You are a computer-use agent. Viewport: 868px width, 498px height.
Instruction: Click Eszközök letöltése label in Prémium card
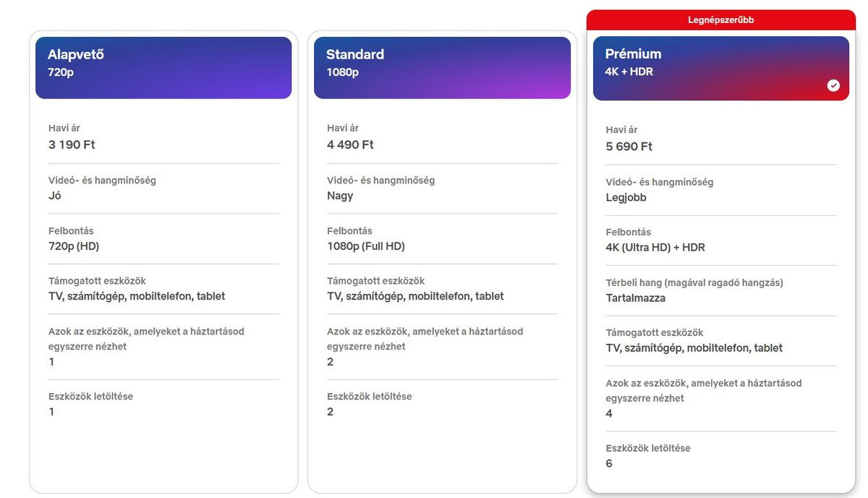click(648, 448)
